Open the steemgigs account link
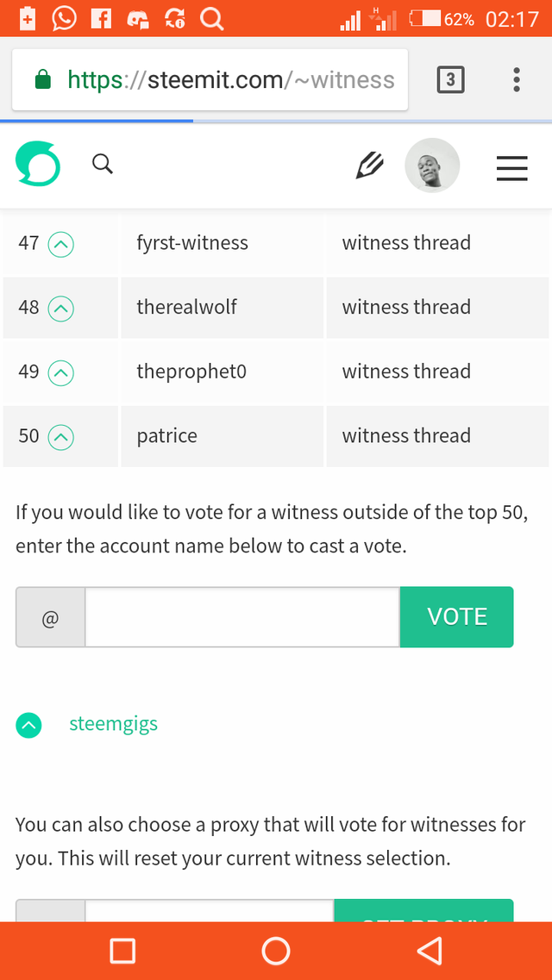This screenshot has width=552, height=980. click(x=114, y=724)
